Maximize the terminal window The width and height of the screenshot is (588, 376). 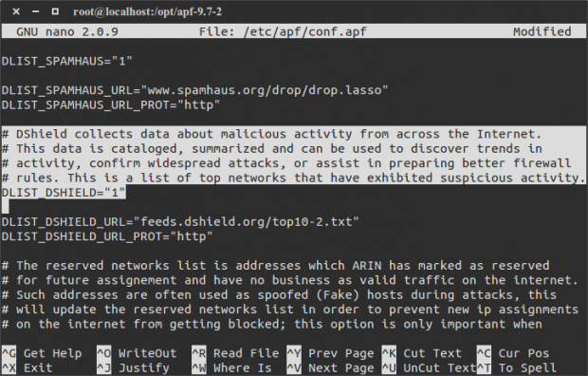(x=55, y=11)
